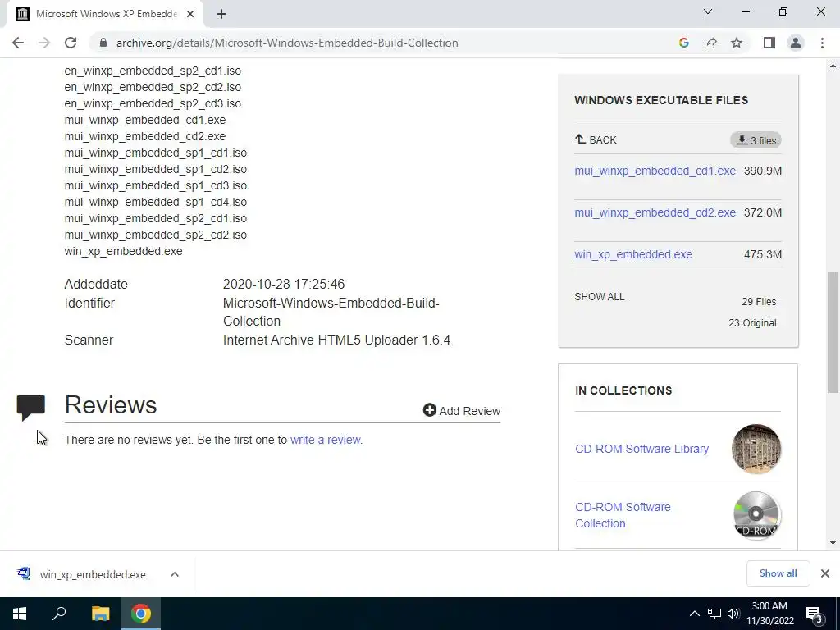This screenshot has width=840, height=630.
Task: Click CD-ROM Software Library thumbnail
Action: tap(756, 449)
